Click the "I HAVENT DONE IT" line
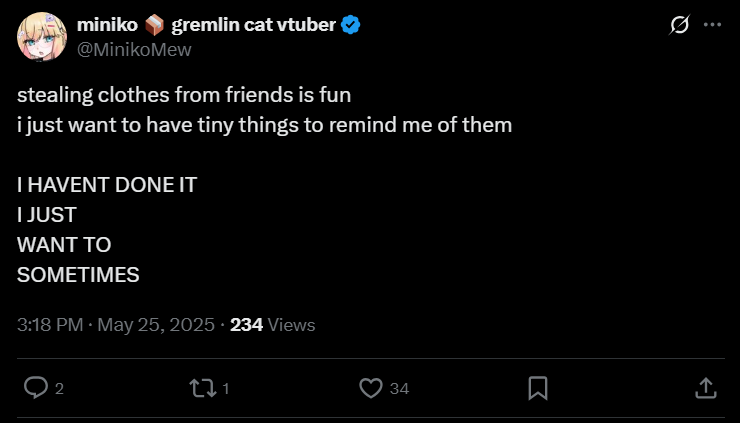Screen dimensions: 740x423 (x=107, y=185)
